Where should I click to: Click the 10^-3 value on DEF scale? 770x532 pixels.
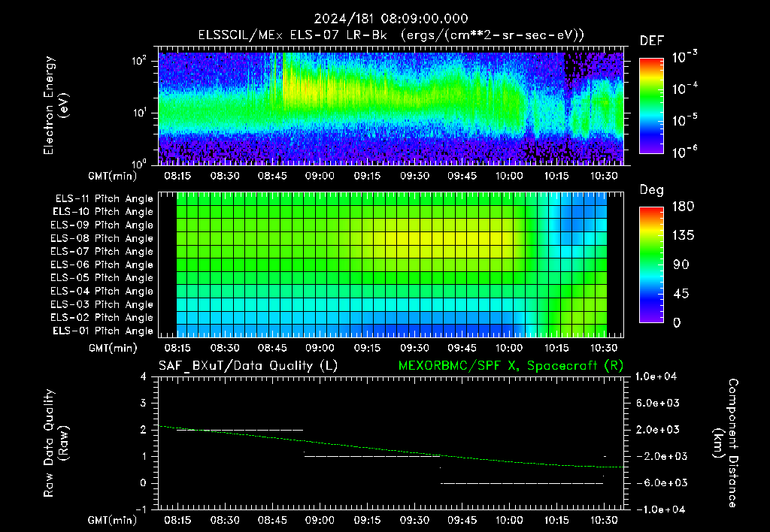684,56
